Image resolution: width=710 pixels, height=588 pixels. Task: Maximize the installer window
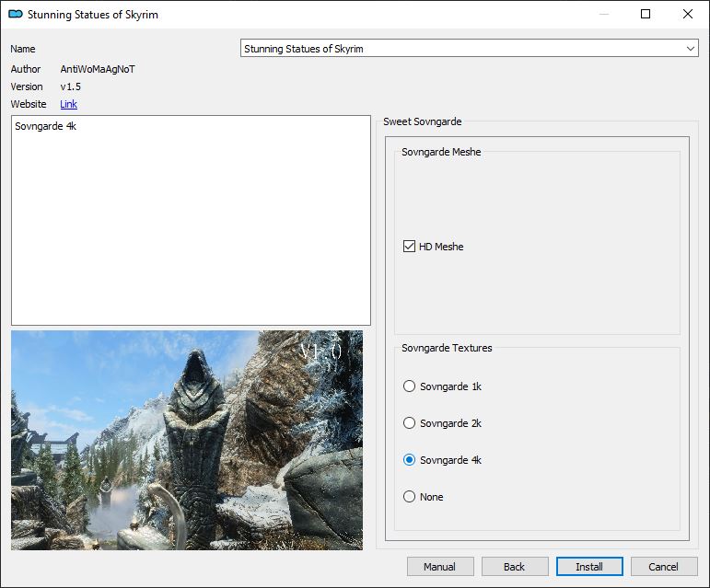[646, 14]
